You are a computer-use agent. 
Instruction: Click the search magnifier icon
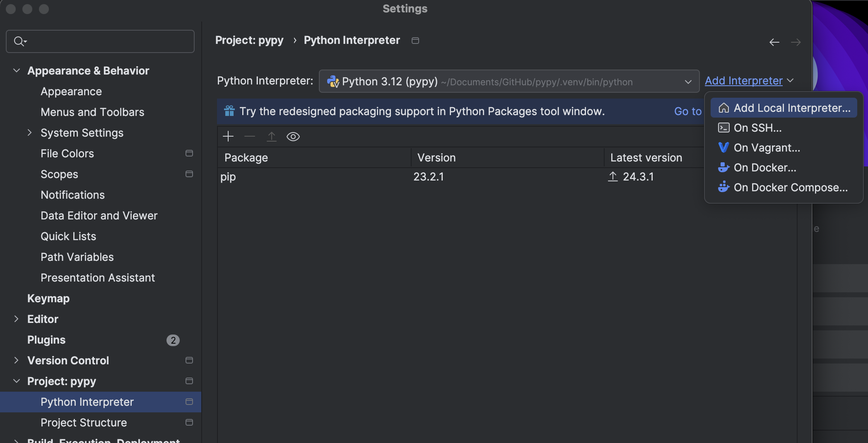click(19, 41)
